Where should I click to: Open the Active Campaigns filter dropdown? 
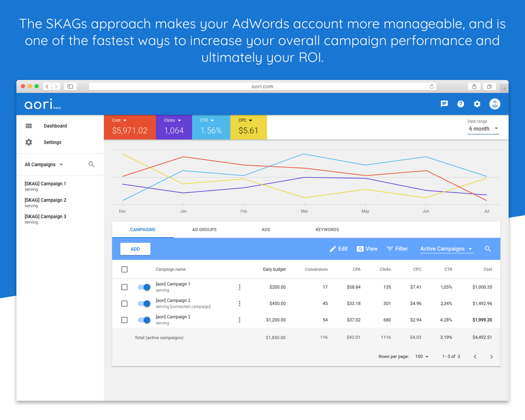pos(447,249)
